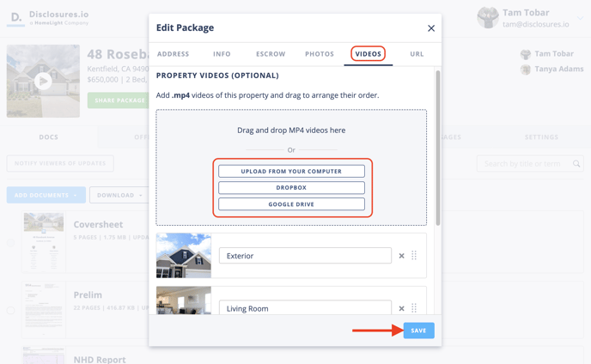This screenshot has width=591, height=364.
Task: Click Notify Viewers of Updates button
Action: [x=60, y=163]
